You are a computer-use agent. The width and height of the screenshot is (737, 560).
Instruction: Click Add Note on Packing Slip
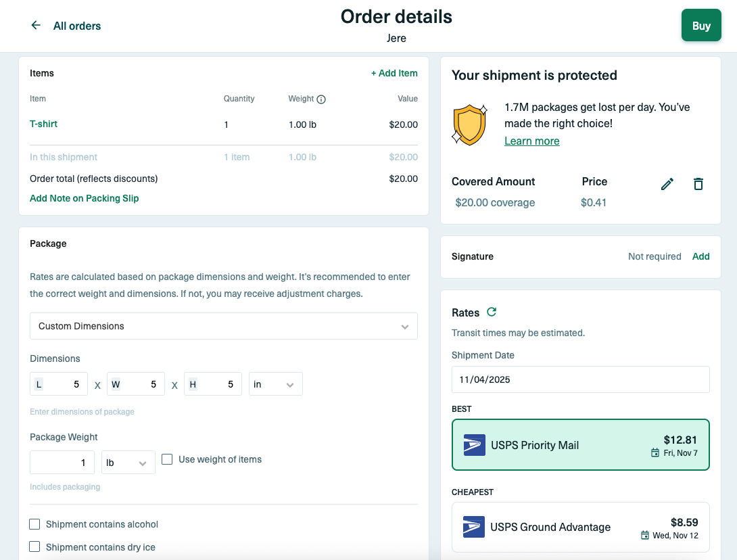(x=84, y=198)
